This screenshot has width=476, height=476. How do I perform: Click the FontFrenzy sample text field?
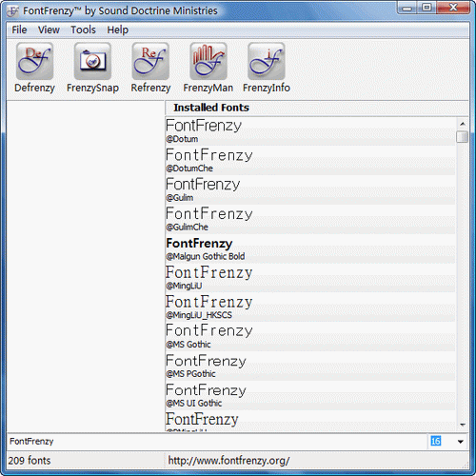[217, 442]
